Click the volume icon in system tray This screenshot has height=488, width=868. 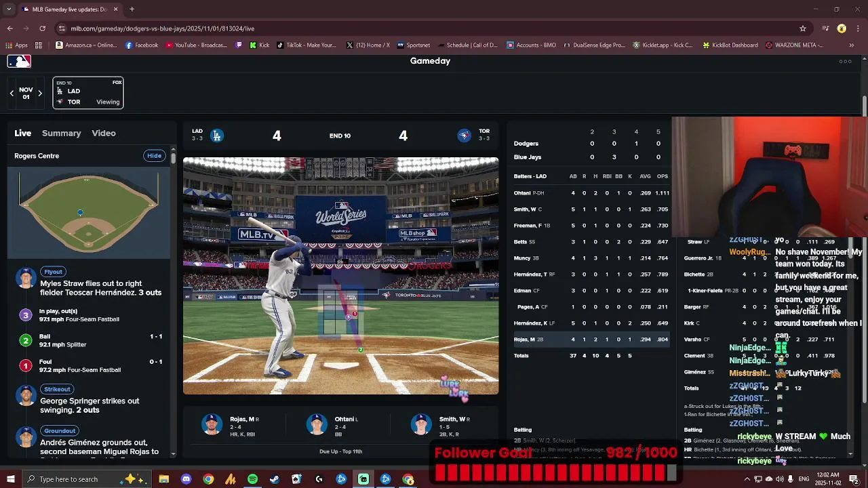[779, 479]
